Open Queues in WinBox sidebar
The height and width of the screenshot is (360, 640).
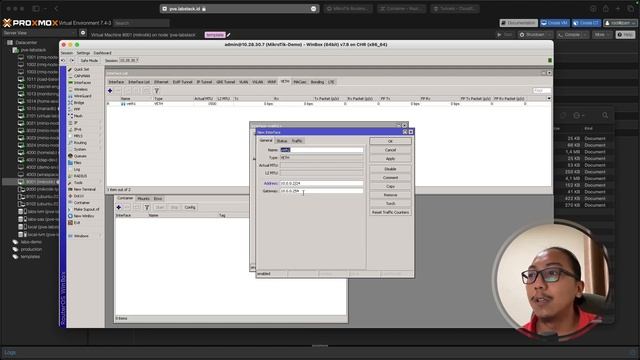(80, 156)
